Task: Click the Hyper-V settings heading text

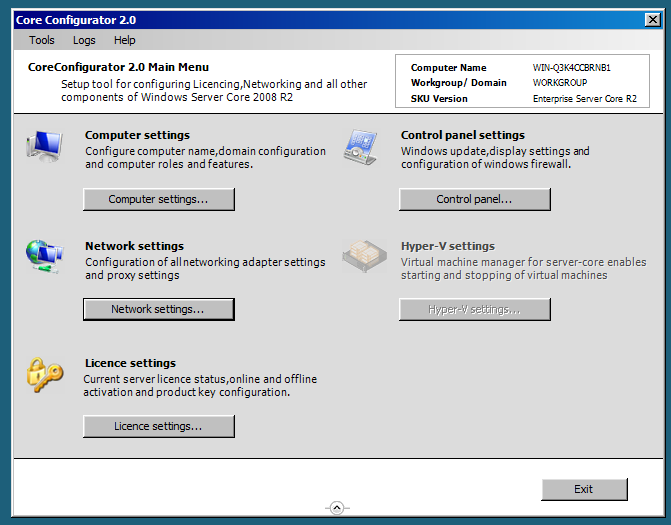Action: pos(448,246)
